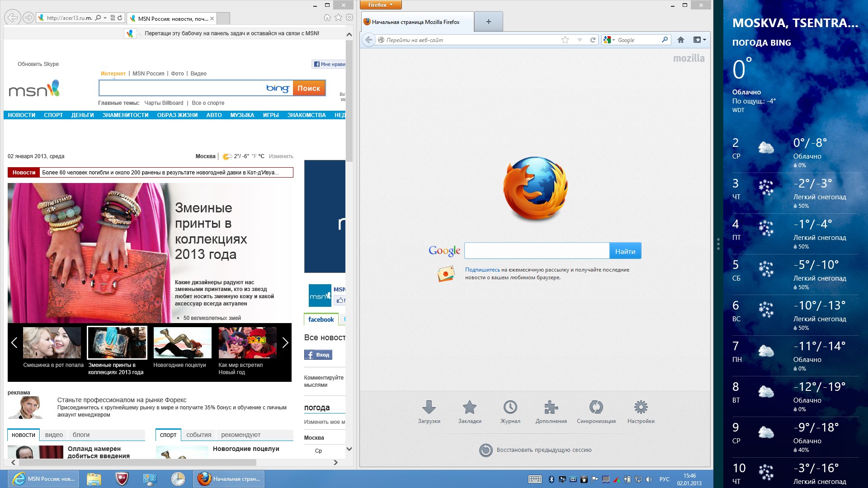Open Internet Explorer favorites star icon
Screen dimensions: 868x488
pyautogui.click(x=338, y=17)
